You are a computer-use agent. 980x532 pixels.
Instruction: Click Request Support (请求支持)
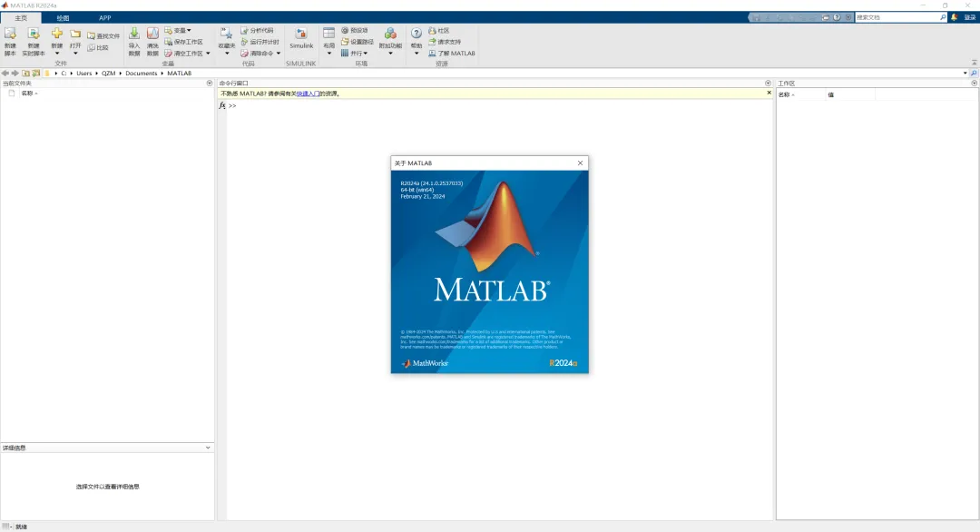445,42
